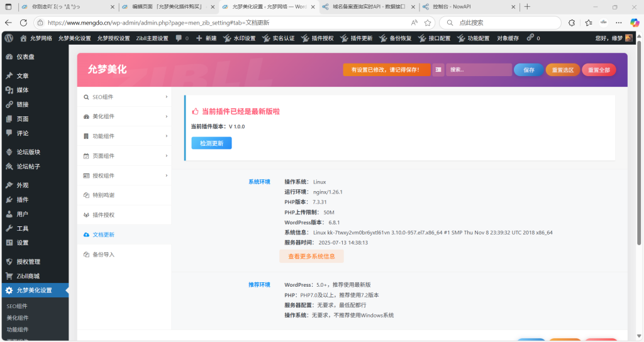Open 链接 in WordPress sidebar
The image size is (644, 342).
[x=35, y=104]
